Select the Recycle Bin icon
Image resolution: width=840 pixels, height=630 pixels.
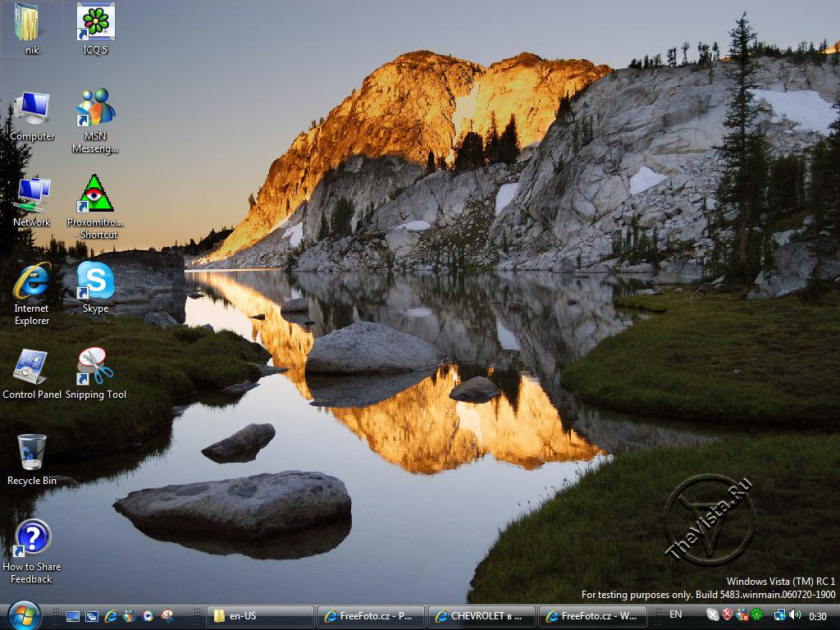click(x=31, y=459)
